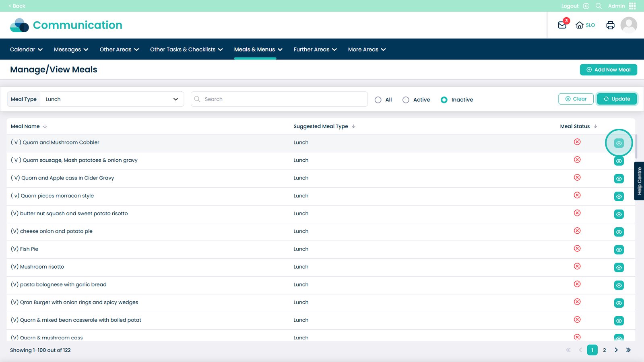Open the Meal Type dropdown
644x362 pixels.
(112, 99)
